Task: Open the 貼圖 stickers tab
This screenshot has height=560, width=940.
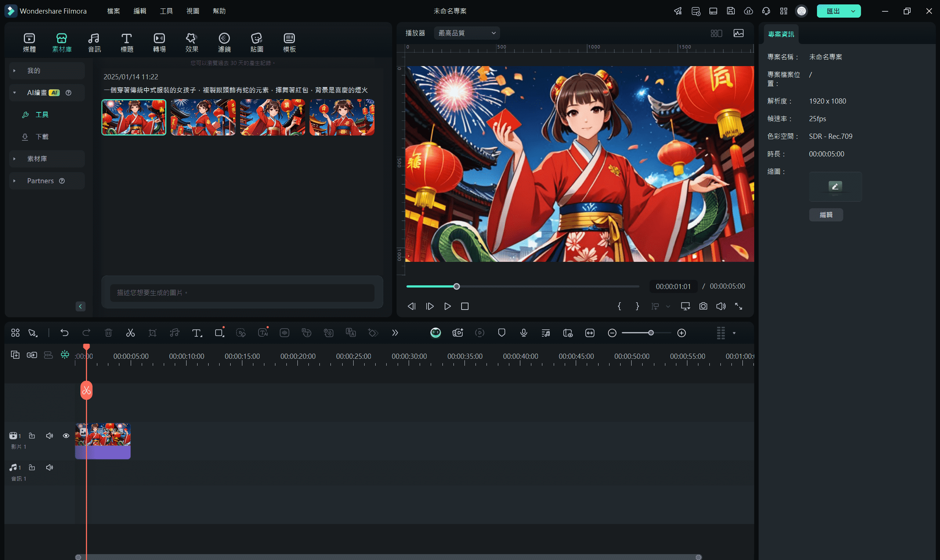Action: 257,43
